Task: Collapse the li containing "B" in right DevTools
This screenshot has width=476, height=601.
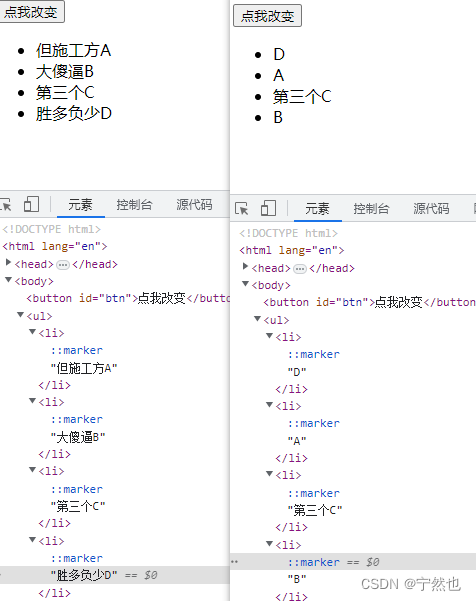Action: 269,544
